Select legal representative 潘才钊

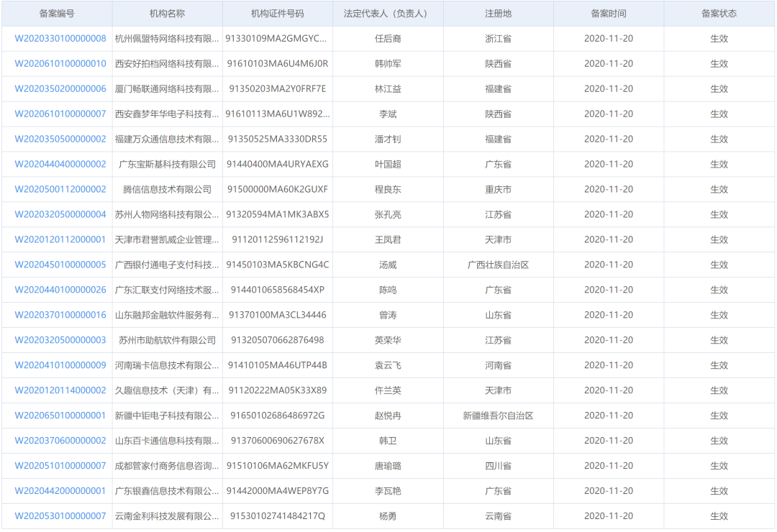[x=388, y=139]
